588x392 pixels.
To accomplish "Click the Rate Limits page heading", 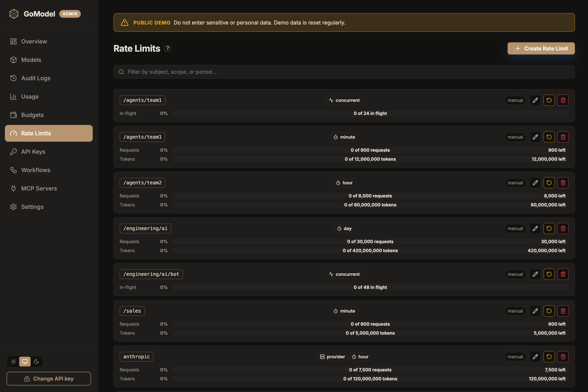I will click(x=137, y=49).
